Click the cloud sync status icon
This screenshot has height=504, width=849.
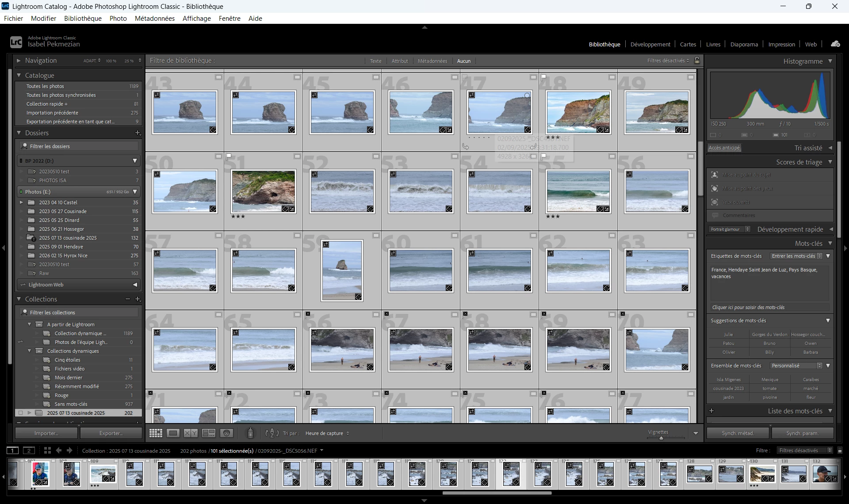(x=835, y=44)
